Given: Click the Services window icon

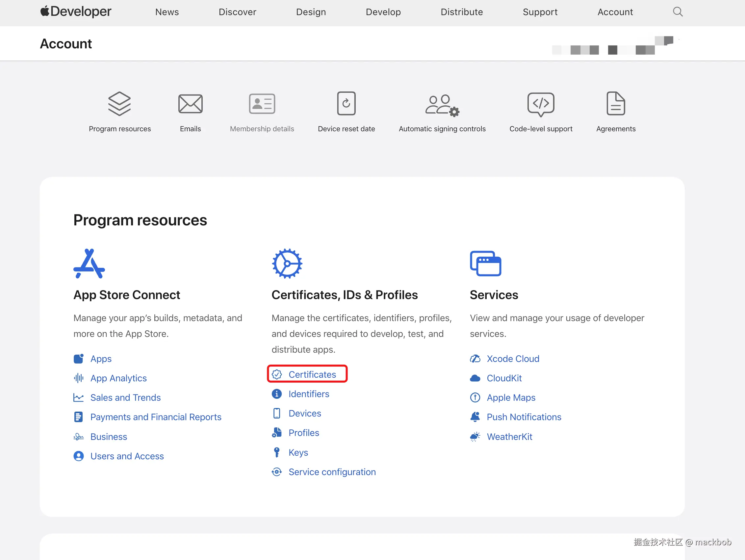Looking at the screenshot, I should coord(485,264).
